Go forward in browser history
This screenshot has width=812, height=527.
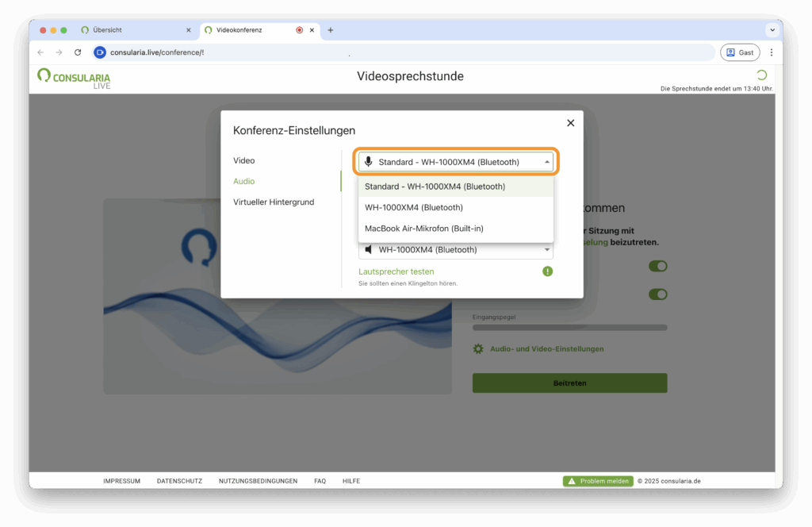(x=59, y=52)
